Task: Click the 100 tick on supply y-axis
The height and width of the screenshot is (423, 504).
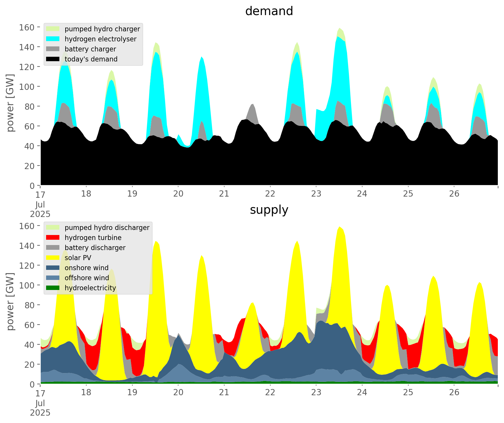Action: 27,286
